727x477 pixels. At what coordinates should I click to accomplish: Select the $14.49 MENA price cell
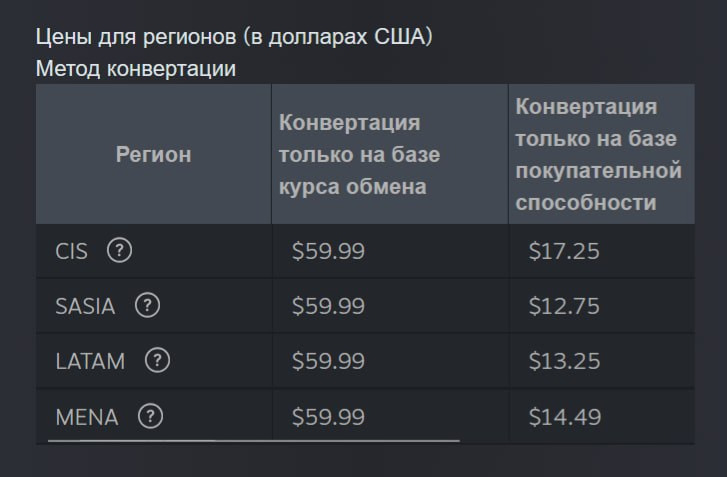(564, 417)
